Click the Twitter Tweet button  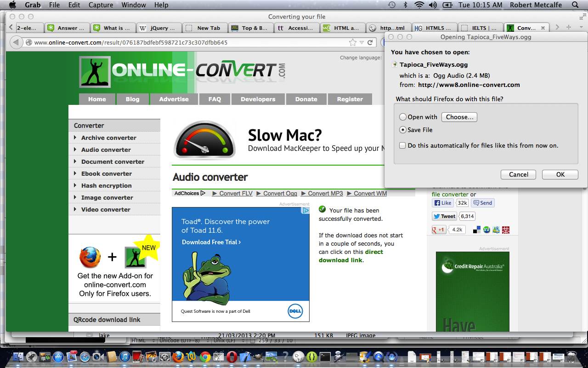[444, 216]
